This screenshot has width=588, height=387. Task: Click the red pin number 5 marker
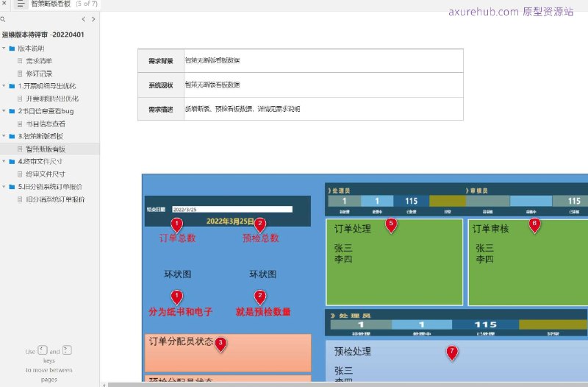(391, 224)
